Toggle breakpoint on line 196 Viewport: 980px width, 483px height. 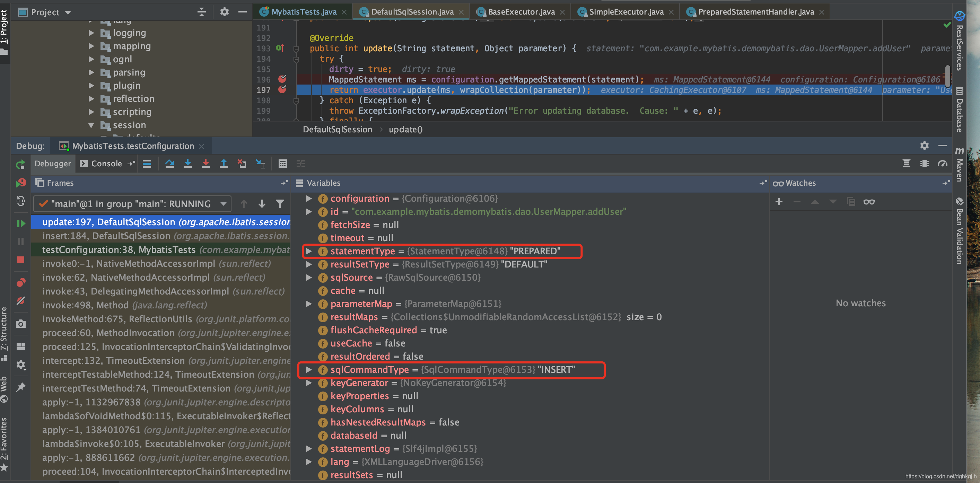[x=282, y=79]
